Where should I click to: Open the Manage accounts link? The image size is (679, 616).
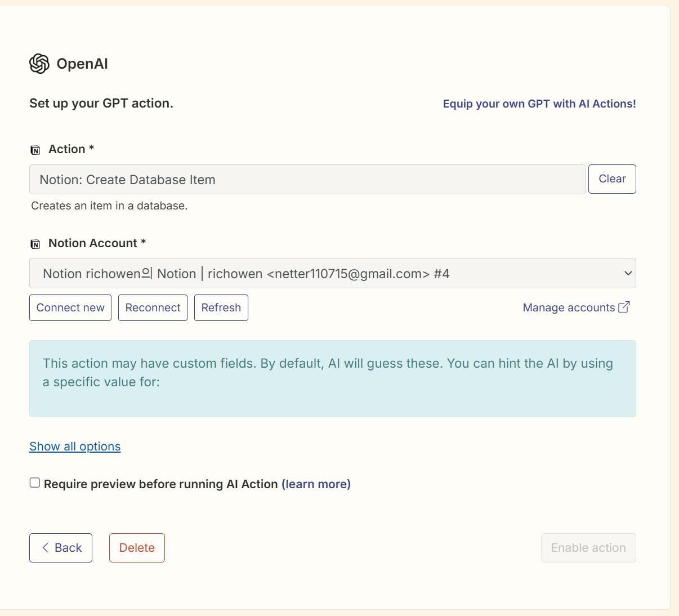(569, 307)
